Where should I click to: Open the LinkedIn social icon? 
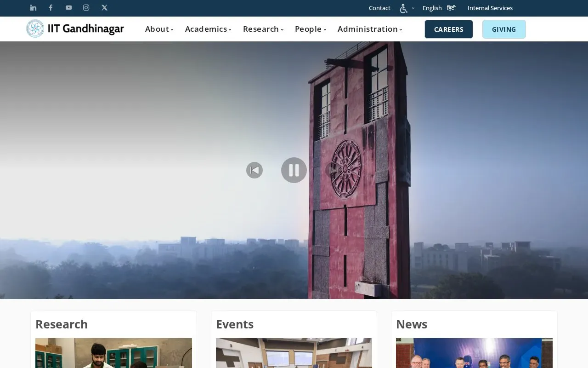[33, 8]
